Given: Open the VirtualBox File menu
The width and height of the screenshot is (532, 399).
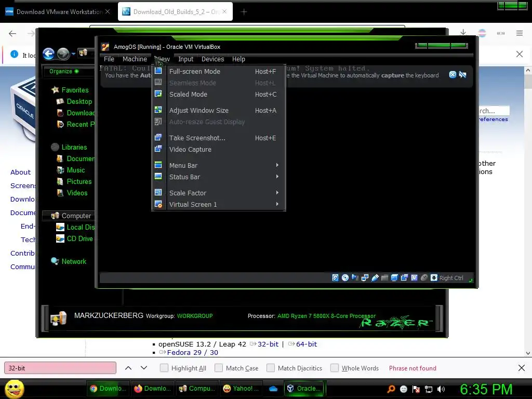Looking at the screenshot, I should [109, 59].
